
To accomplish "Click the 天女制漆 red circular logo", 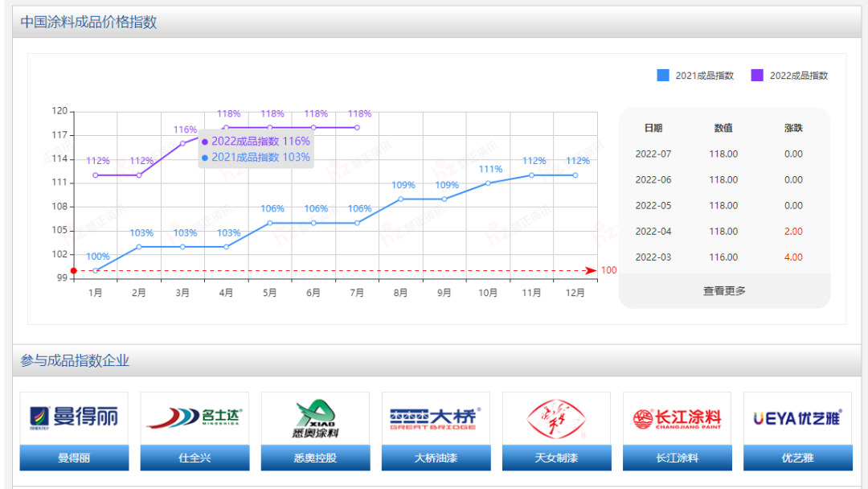I will (556, 418).
